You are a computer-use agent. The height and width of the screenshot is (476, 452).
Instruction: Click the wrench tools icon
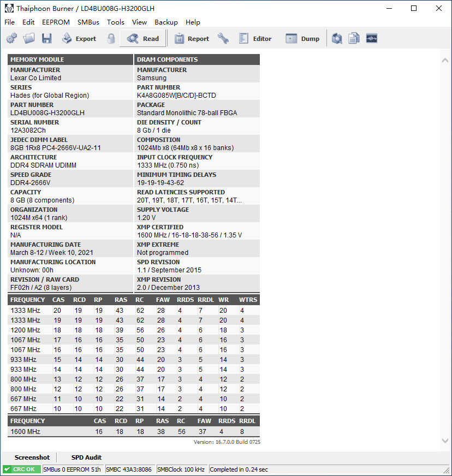click(223, 39)
